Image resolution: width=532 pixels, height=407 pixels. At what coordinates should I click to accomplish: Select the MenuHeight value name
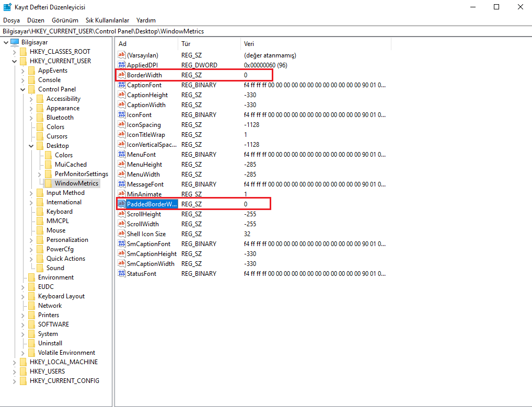point(144,165)
